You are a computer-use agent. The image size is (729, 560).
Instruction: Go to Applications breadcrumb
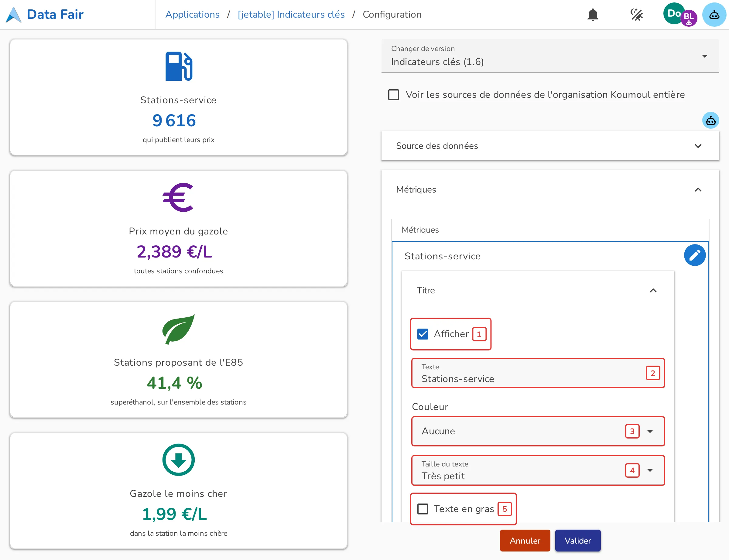click(192, 15)
